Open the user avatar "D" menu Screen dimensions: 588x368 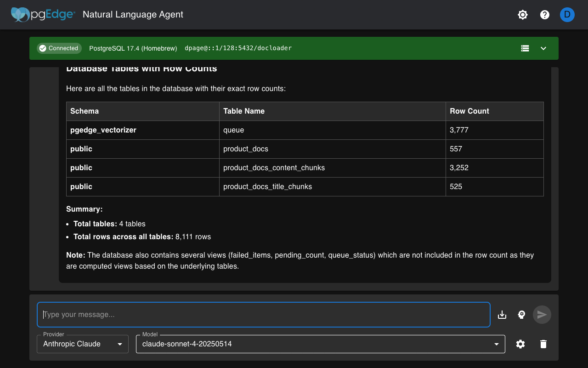pos(567,15)
